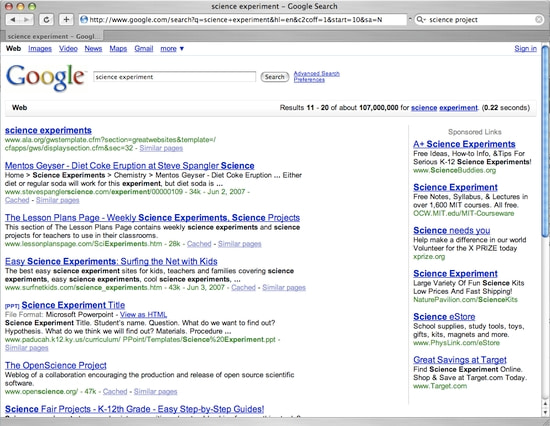The width and height of the screenshot is (550, 426).
Task: Add bookmark with the plus button
Action: coord(66,20)
